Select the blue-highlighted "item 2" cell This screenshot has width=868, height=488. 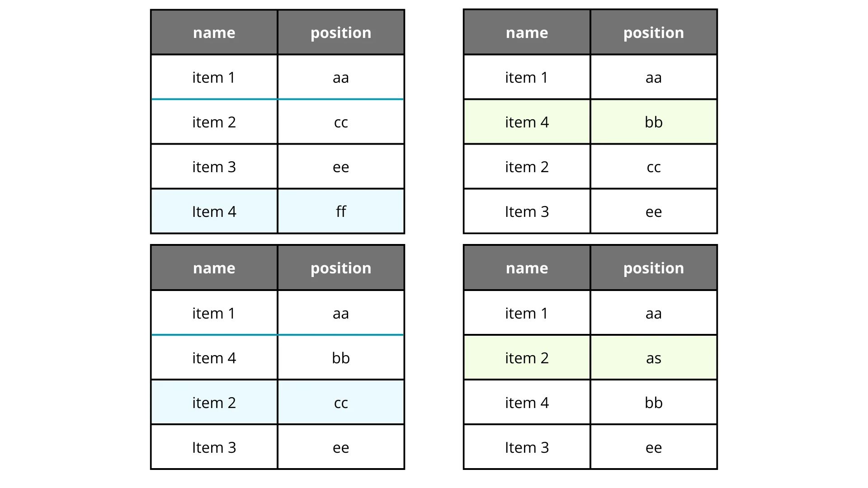pyautogui.click(x=214, y=403)
